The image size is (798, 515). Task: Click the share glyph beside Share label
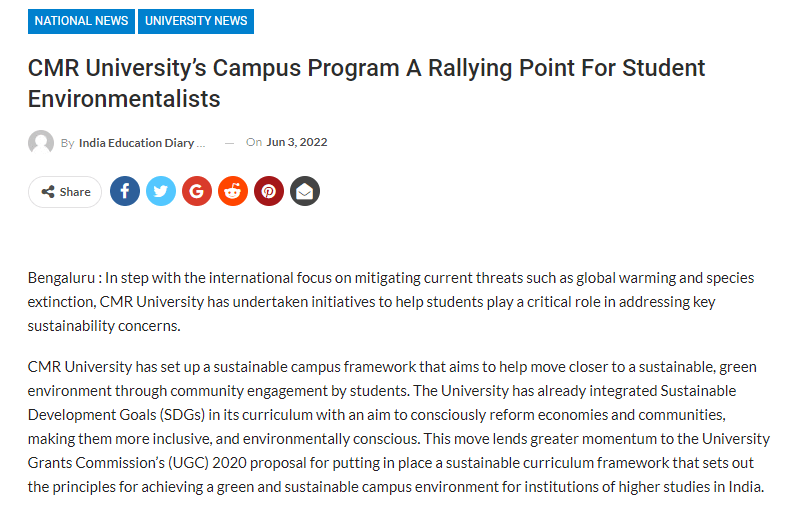click(x=48, y=192)
